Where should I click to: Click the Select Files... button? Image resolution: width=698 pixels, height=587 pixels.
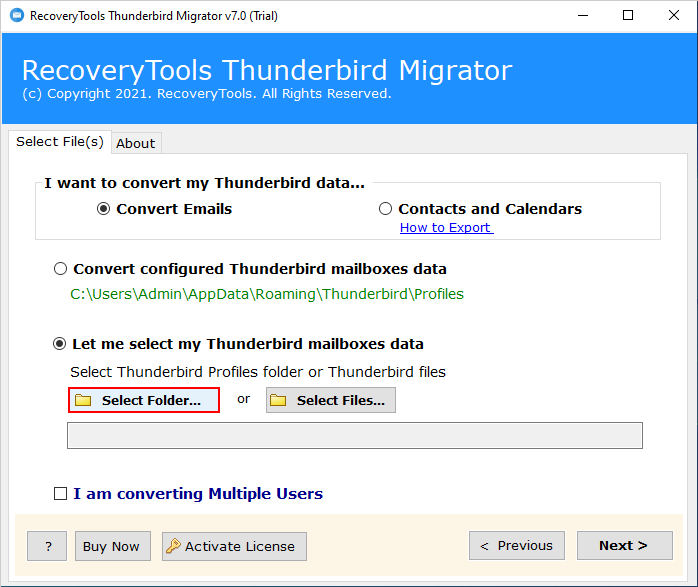[331, 400]
